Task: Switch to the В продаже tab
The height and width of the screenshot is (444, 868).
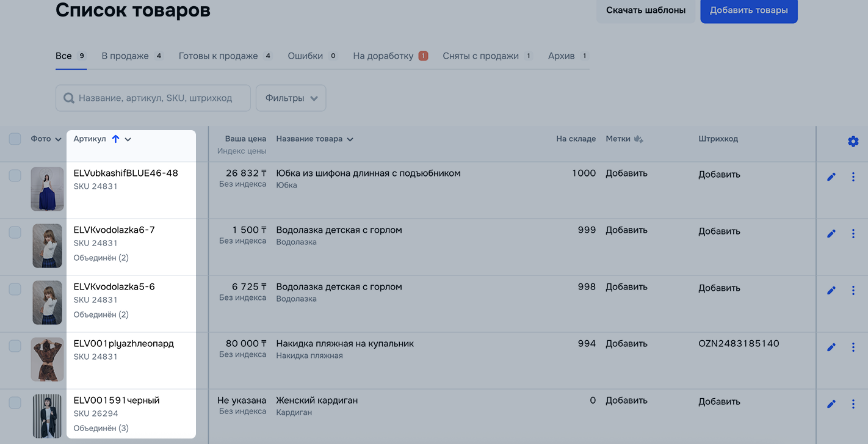Action: point(132,56)
